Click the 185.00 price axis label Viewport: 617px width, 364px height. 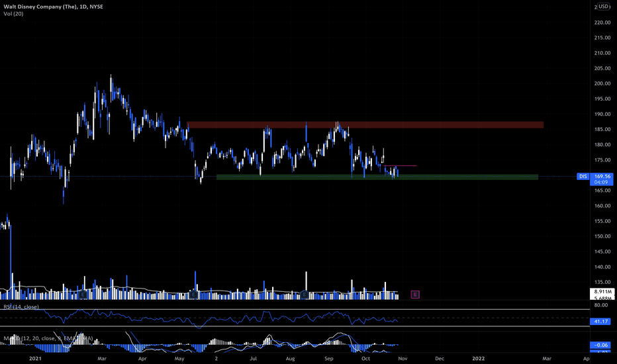click(x=602, y=130)
